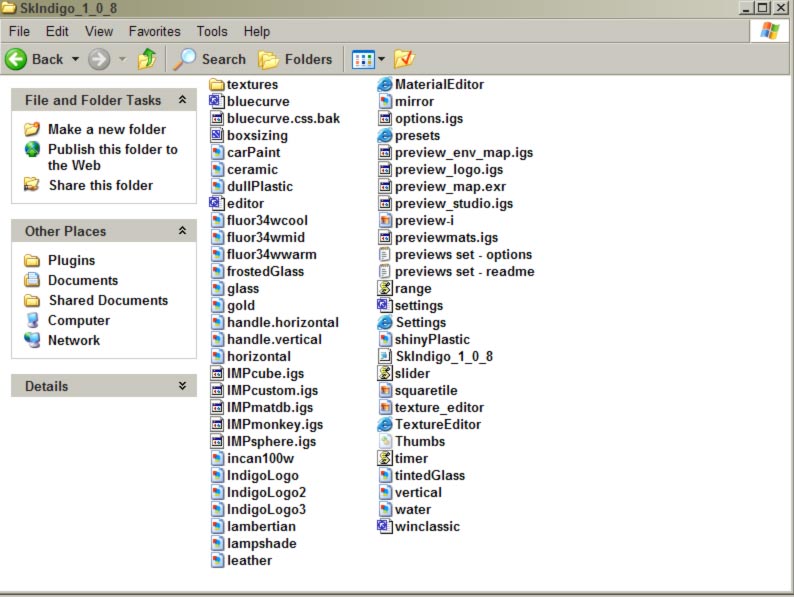794x597 pixels.
Task: Open the File menu
Action: pos(19,31)
